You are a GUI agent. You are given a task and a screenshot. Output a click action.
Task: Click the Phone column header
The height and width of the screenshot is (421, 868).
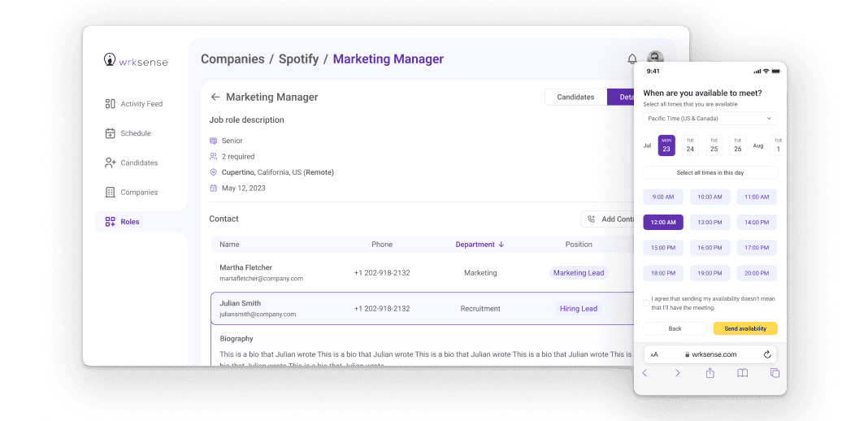click(x=382, y=245)
